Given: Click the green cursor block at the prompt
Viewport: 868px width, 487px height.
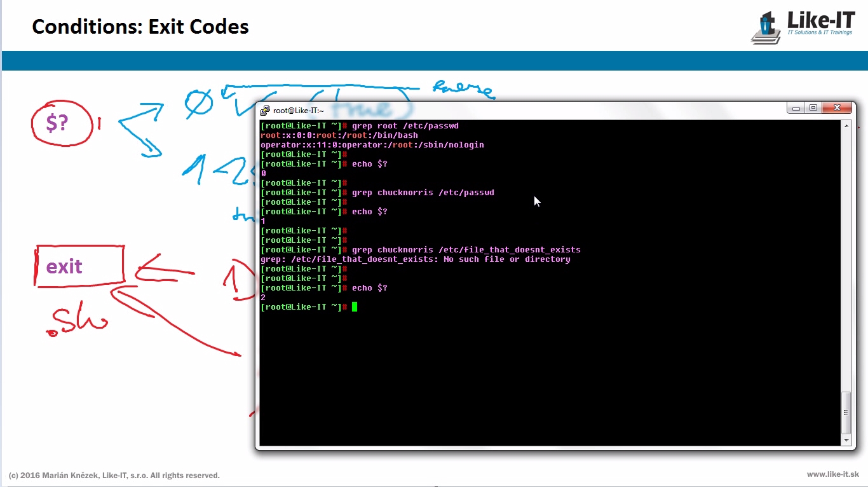Looking at the screenshot, I should click(x=355, y=307).
